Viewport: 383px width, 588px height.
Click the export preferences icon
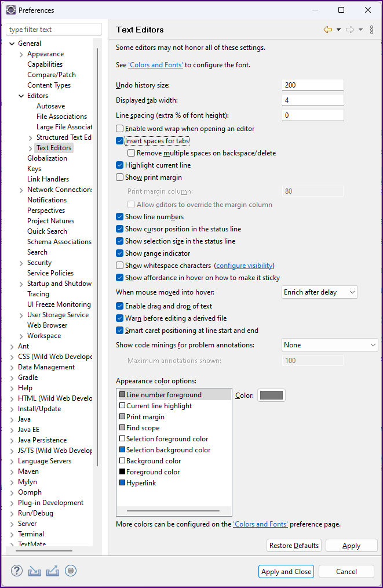(x=53, y=571)
